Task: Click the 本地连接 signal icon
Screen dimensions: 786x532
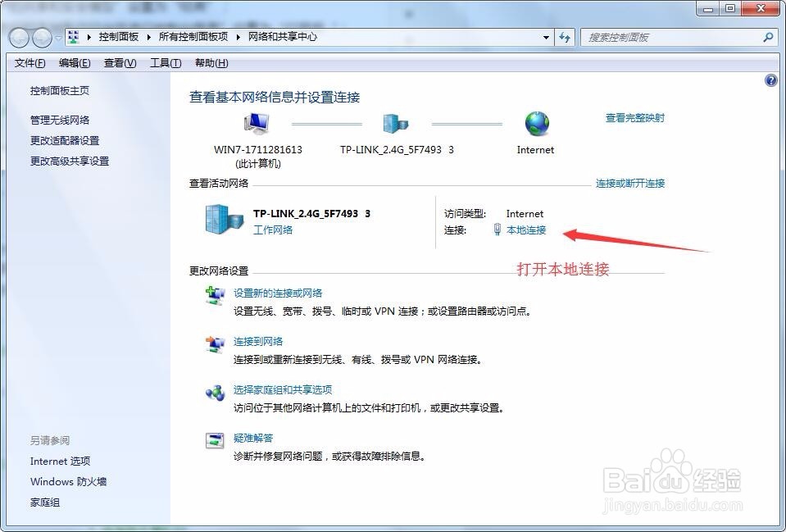Action: (x=497, y=230)
